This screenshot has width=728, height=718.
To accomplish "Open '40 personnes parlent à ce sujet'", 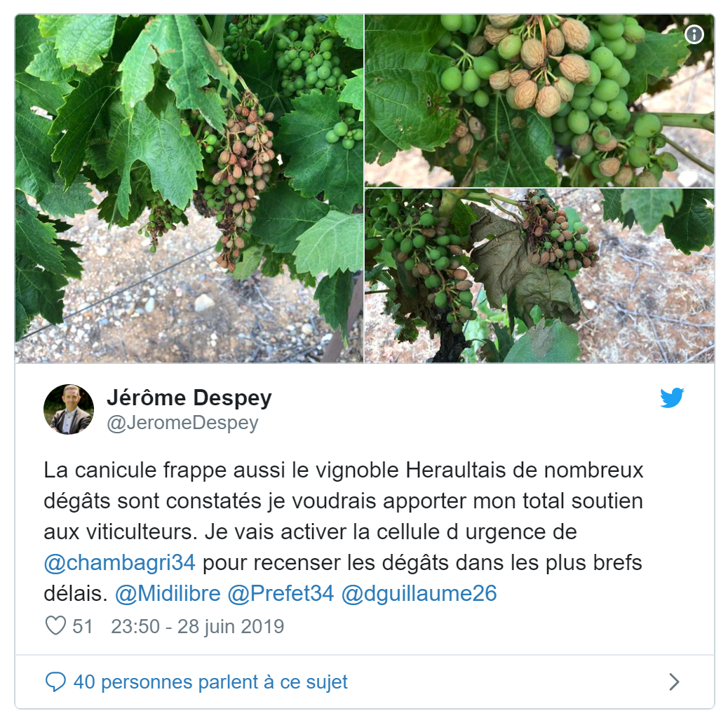I will point(210,682).
